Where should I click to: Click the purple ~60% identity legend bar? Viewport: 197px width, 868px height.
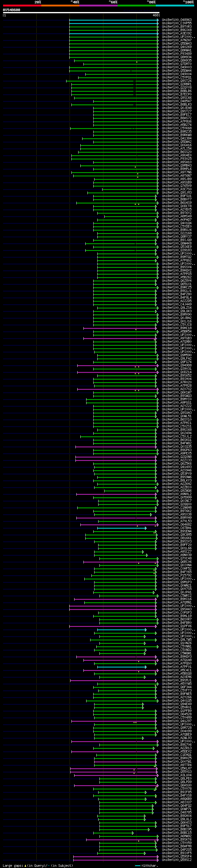click(99, 6)
